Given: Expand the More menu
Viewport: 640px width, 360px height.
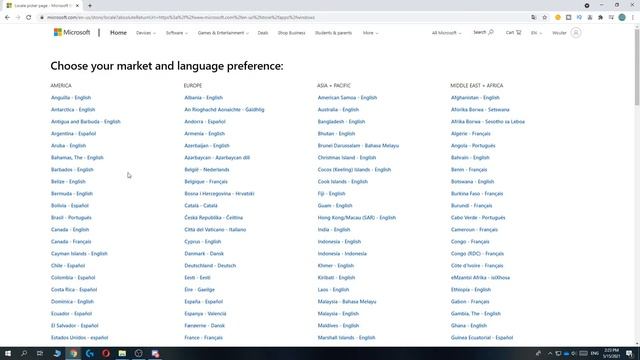Looking at the screenshot, I should tap(370, 33).
